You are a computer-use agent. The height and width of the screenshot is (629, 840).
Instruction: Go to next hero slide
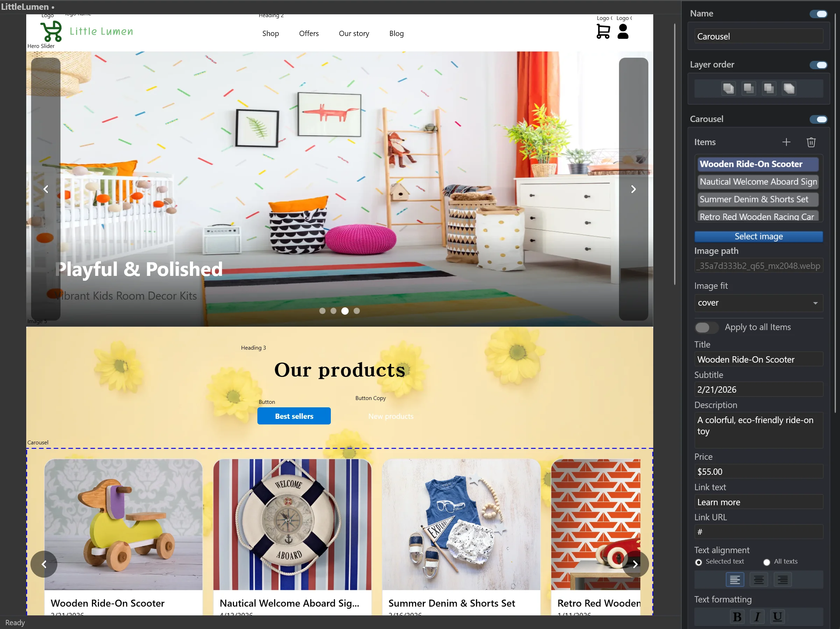point(633,189)
